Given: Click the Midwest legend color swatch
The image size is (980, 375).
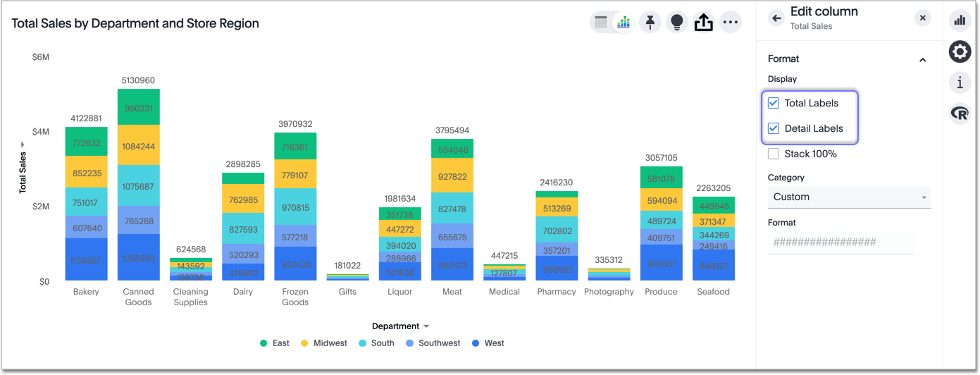Looking at the screenshot, I should tap(304, 343).
